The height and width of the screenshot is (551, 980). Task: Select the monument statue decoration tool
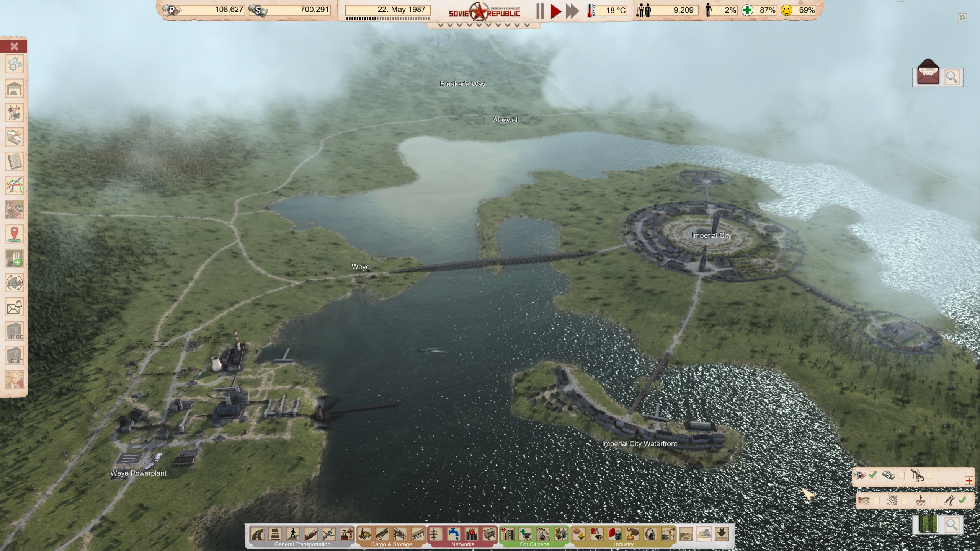coord(561,534)
